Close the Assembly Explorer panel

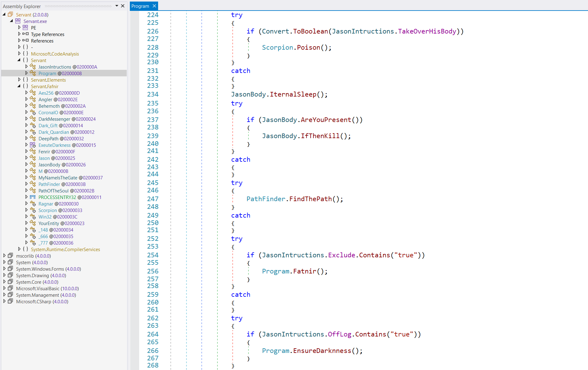tap(123, 6)
